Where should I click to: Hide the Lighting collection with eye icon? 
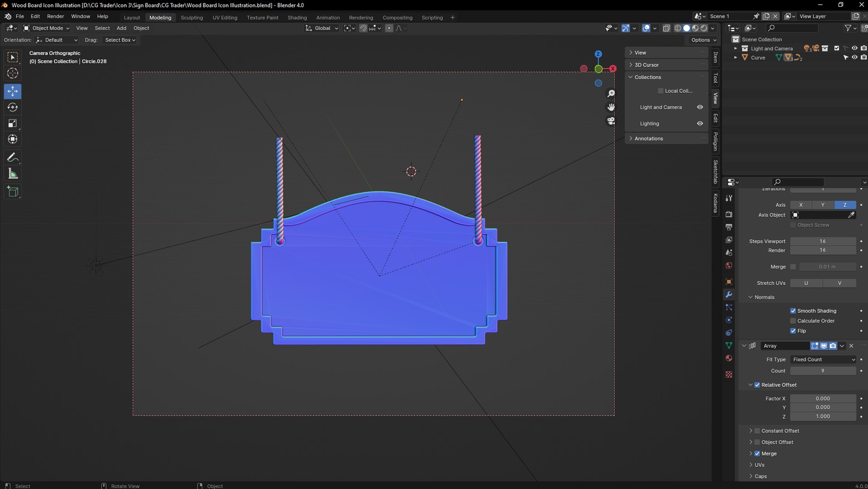(x=699, y=124)
